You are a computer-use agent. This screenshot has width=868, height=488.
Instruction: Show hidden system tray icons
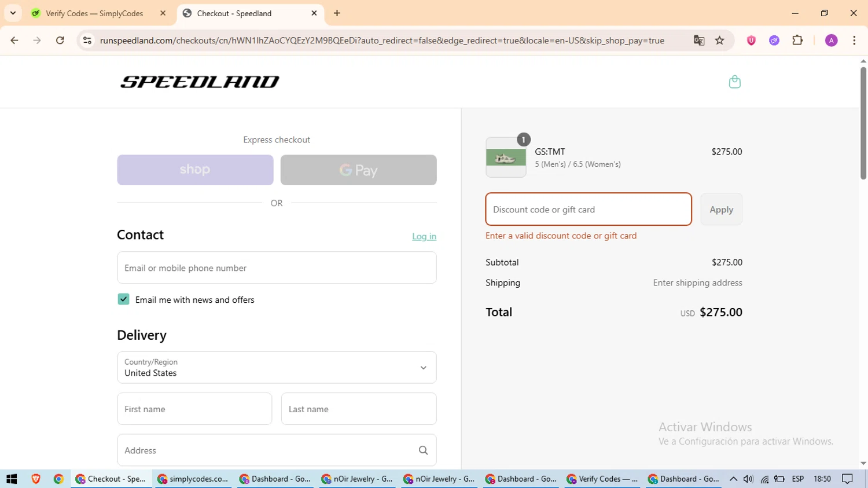733,479
